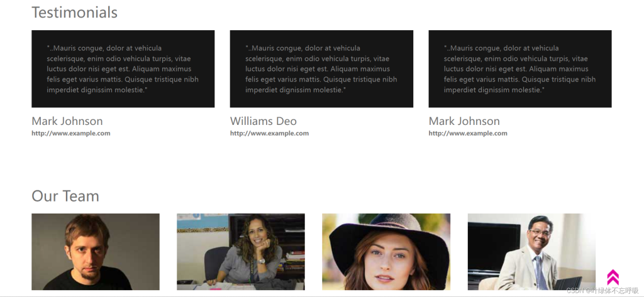Select the middle dark testimonial quote box

[x=321, y=69]
